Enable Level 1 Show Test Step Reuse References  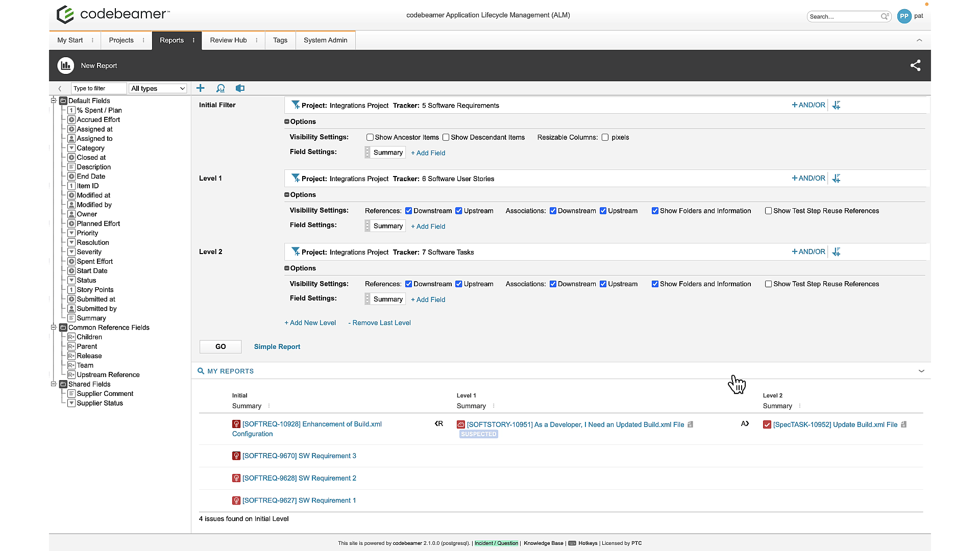(768, 211)
